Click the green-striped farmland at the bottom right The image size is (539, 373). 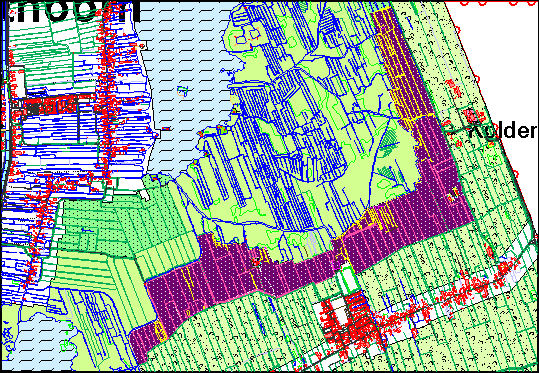pyautogui.click(x=464, y=344)
